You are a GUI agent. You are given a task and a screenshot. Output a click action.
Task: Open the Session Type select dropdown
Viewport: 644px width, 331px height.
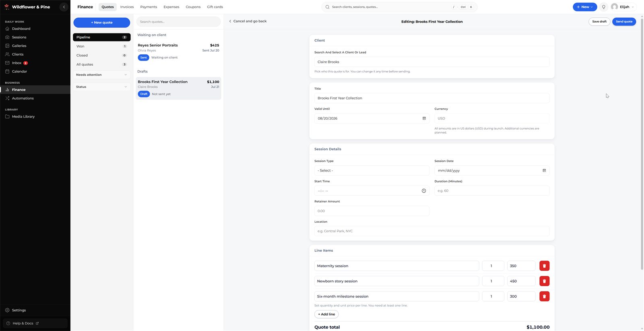[372, 171]
